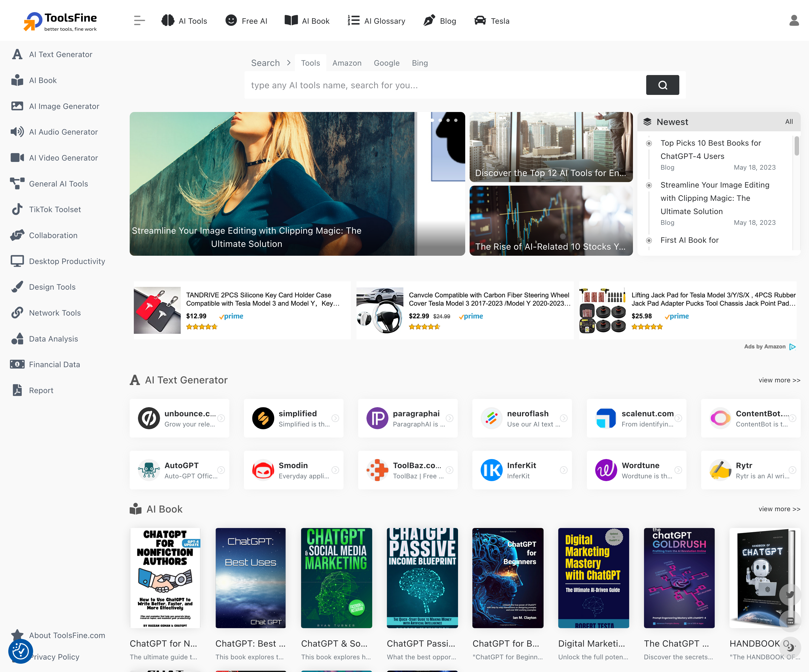This screenshot has width=809, height=672.
Task: Expand the unbounce card arrow
Action: [221, 418]
